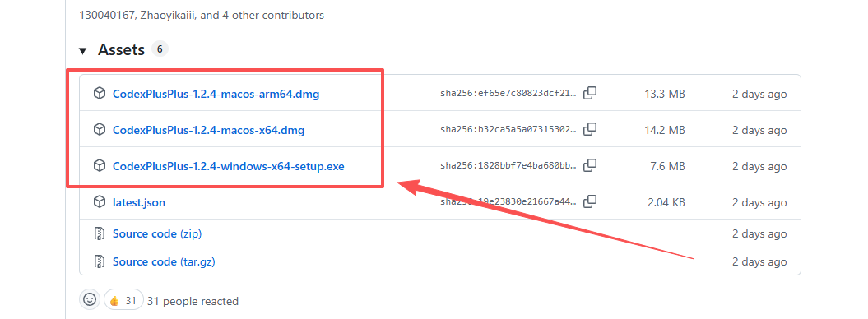Download CodexPlusPlus-1.2.4-windows-x64-setup.exe
Viewport: 868px width, 319px height.
pyautogui.click(x=229, y=166)
